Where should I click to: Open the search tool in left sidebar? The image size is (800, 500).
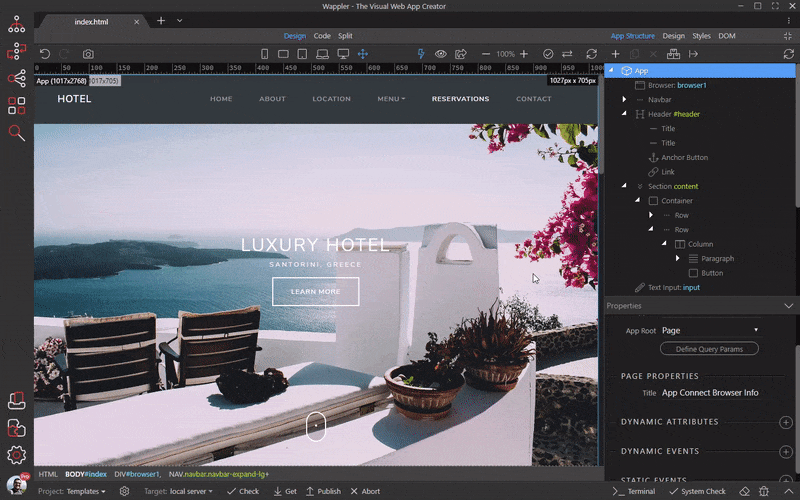tap(16, 133)
